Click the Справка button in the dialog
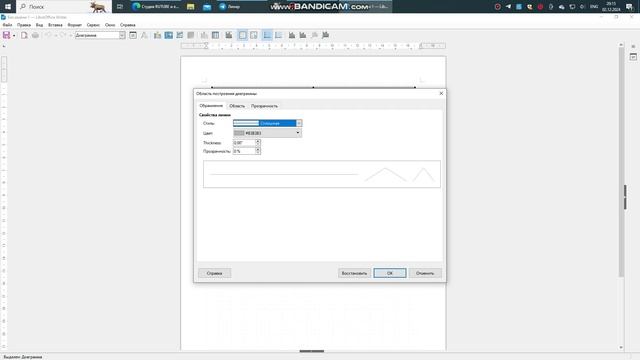640x360 pixels. click(x=215, y=273)
